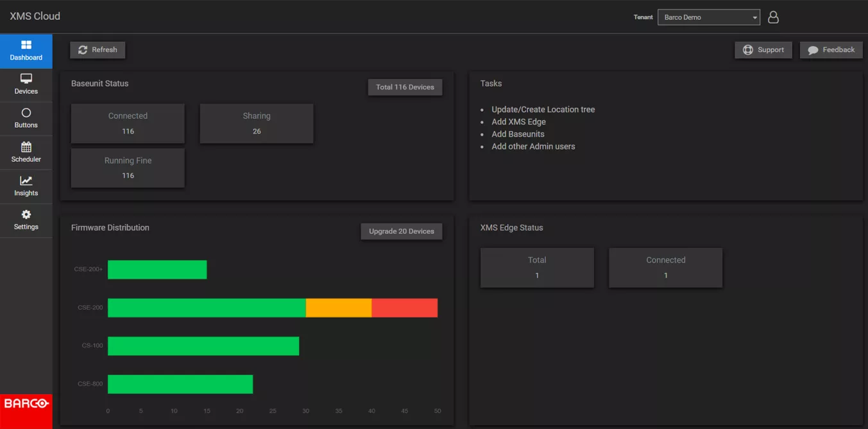868x429 pixels.
Task: Click the Barco logo
Action: coord(26,404)
